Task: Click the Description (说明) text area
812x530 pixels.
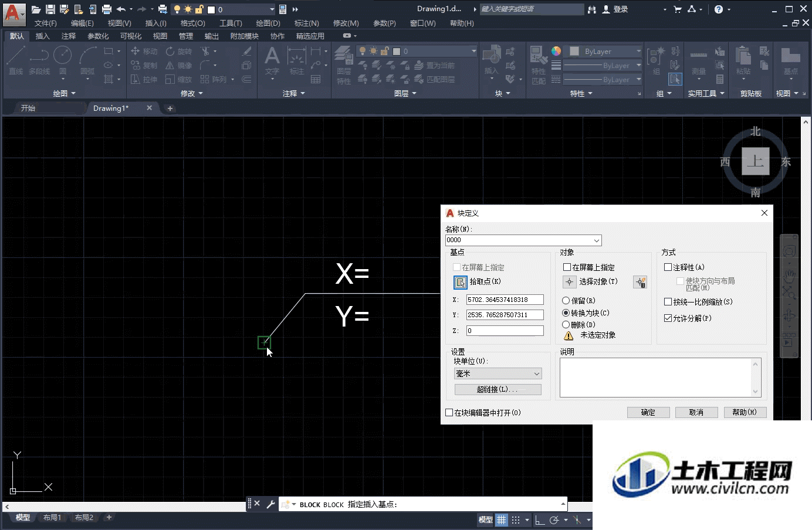Action: point(660,378)
